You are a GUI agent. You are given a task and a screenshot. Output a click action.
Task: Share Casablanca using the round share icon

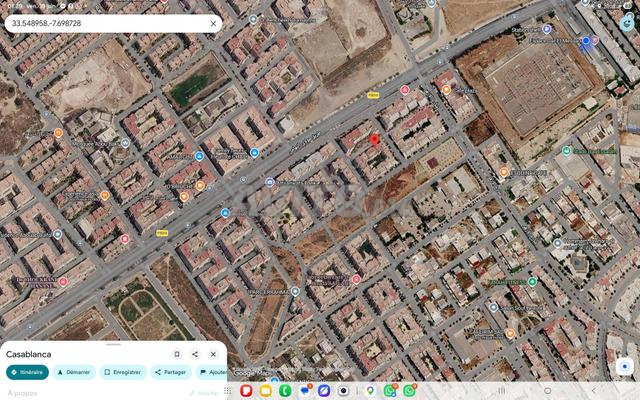point(195,354)
